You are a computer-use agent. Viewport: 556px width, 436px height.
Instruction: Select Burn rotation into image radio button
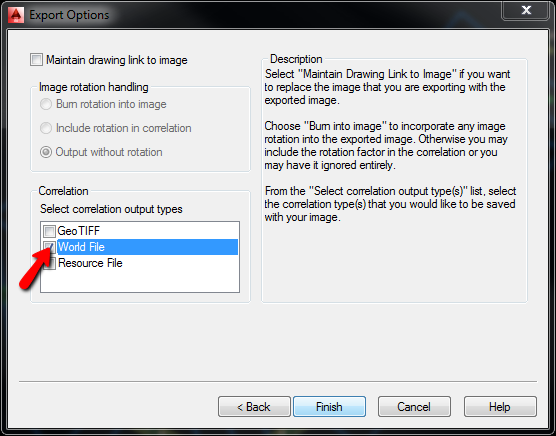click(46, 104)
